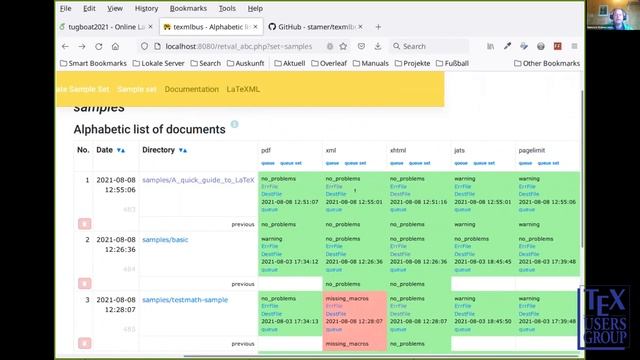Open DestFile in samples/basic pdf cell
This screenshot has height=360, width=640.
(x=271, y=254)
